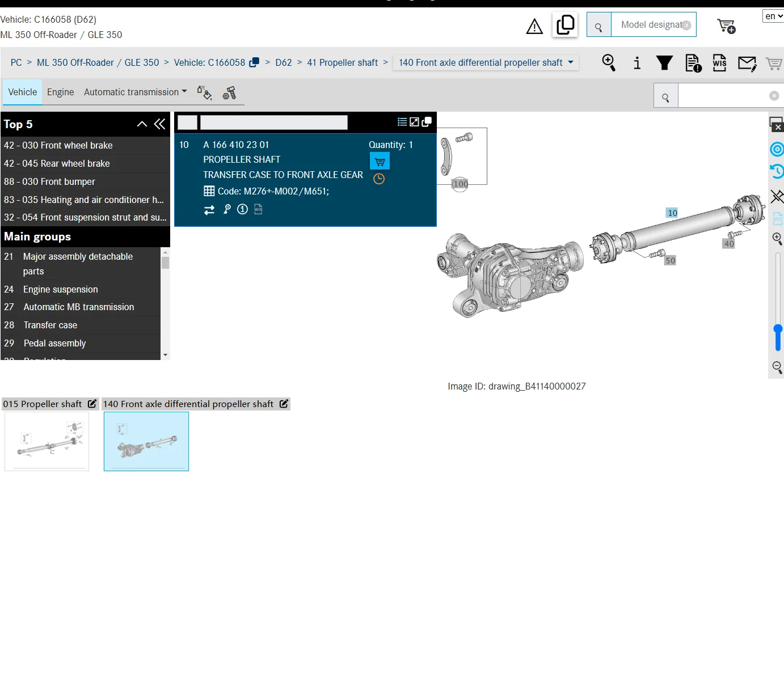Add propeller shaft A 166 410 23 01 to cart
This screenshot has width=784, height=690.
tap(380, 162)
